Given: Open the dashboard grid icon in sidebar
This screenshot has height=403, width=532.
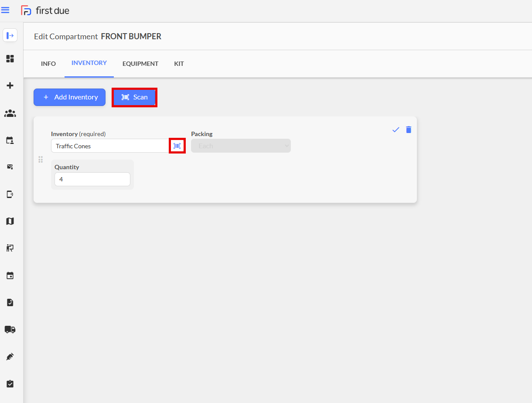Looking at the screenshot, I should pyautogui.click(x=10, y=58).
